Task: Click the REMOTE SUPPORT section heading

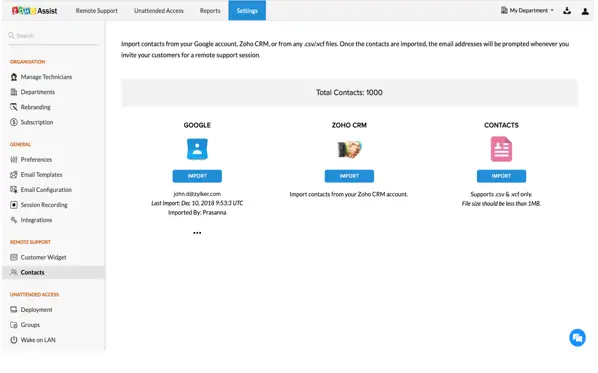Action: 30,242
